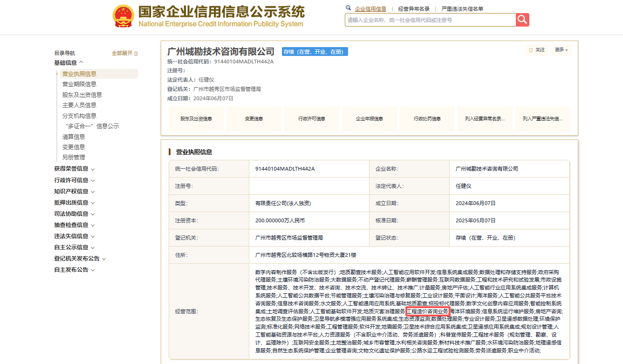Expand 行政许可信息 in sidebar

(x=75, y=180)
